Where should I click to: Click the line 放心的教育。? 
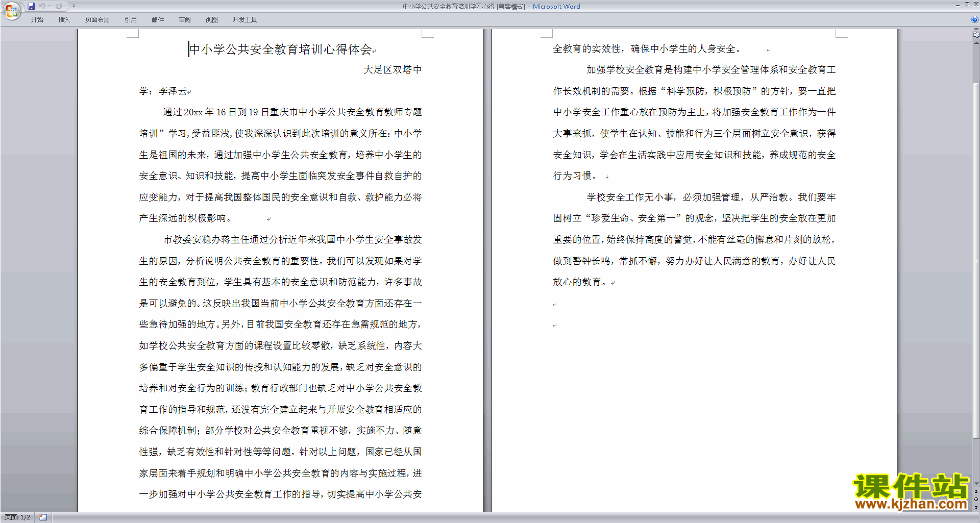pyautogui.click(x=580, y=282)
